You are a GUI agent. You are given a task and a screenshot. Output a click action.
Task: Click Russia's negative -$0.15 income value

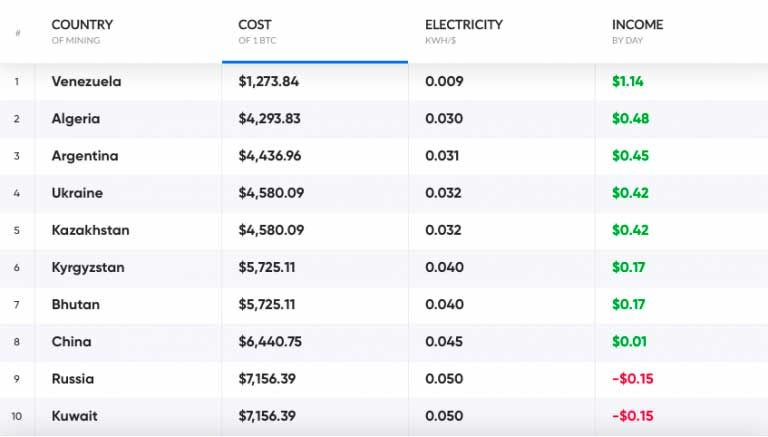[632, 379]
